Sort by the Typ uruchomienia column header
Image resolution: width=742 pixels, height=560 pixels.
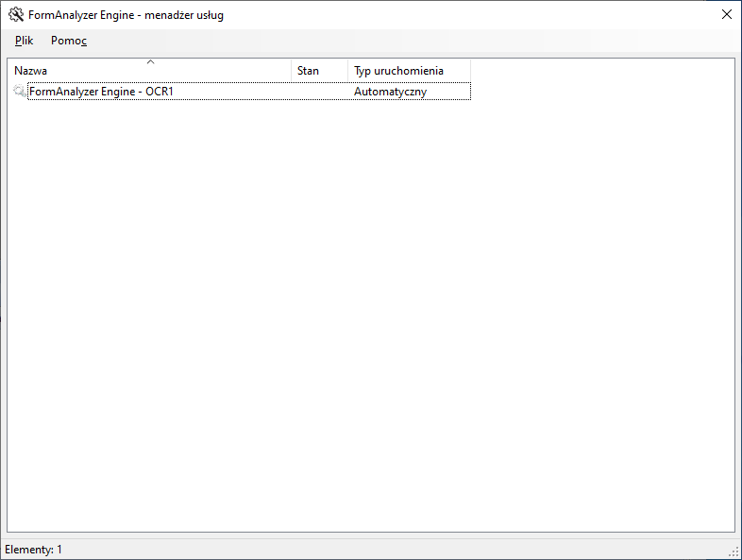[x=410, y=71]
